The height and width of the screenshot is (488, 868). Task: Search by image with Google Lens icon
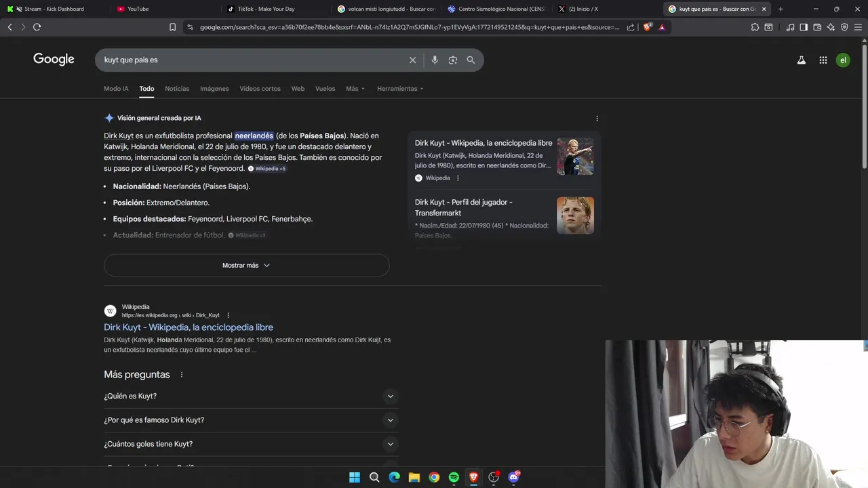click(x=452, y=60)
